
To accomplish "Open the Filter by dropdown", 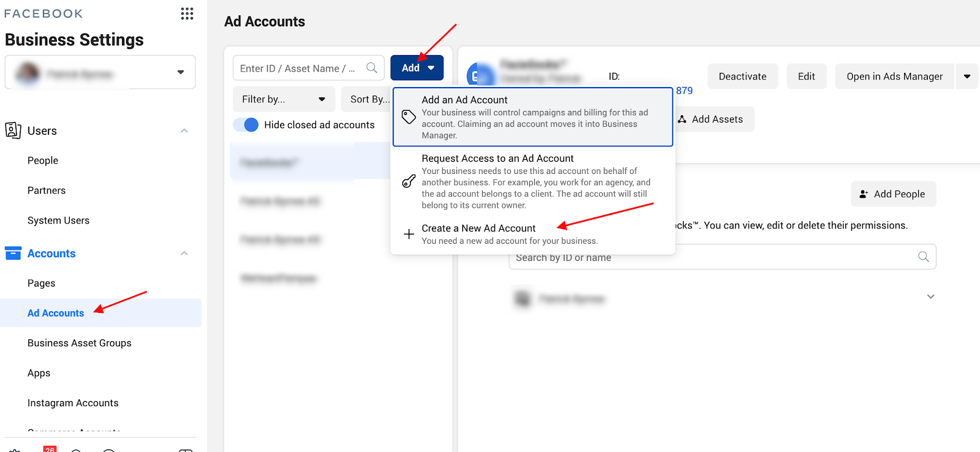I will pos(284,99).
